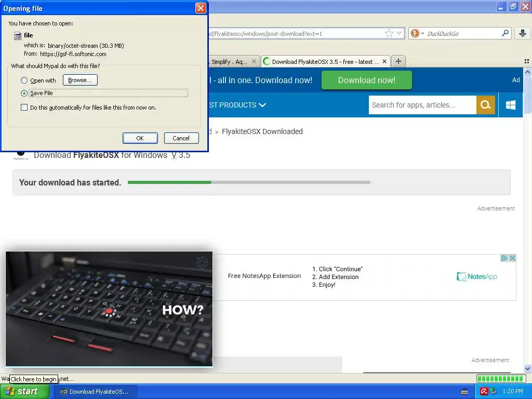Bookmark page using the star icon
The width and height of the screenshot is (532, 399).
(389, 33)
